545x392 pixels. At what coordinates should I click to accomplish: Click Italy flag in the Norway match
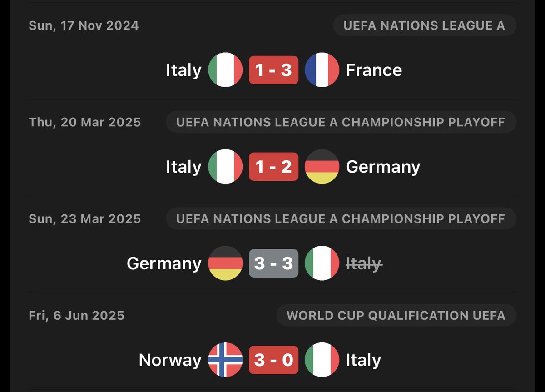pos(322,360)
